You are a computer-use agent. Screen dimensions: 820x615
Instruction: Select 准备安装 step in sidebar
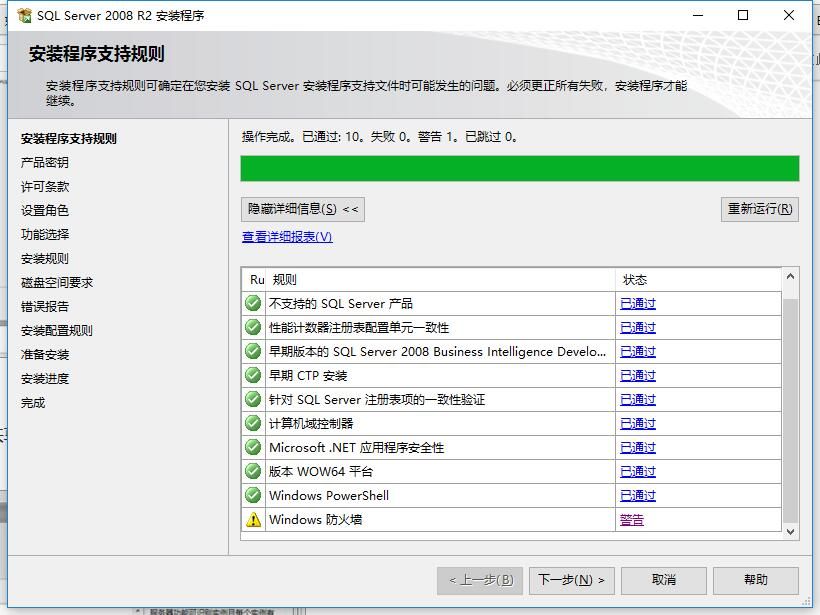coord(45,355)
